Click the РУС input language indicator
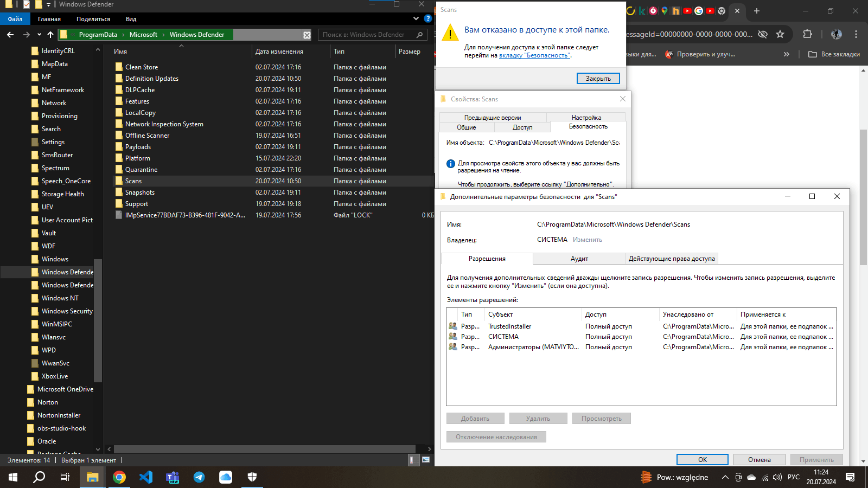This screenshot has width=868, height=488. click(x=794, y=477)
